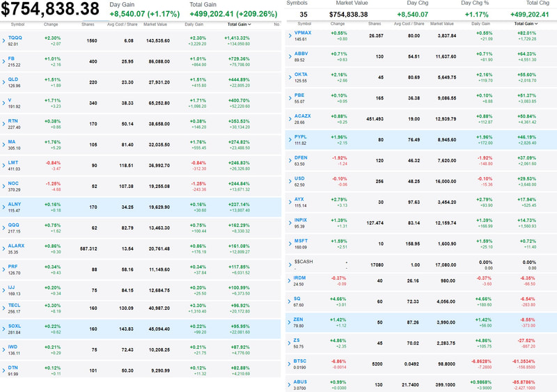The height and width of the screenshot is (392, 557).
Task: Expand the MSFT row chevron
Action: (x=290, y=244)
